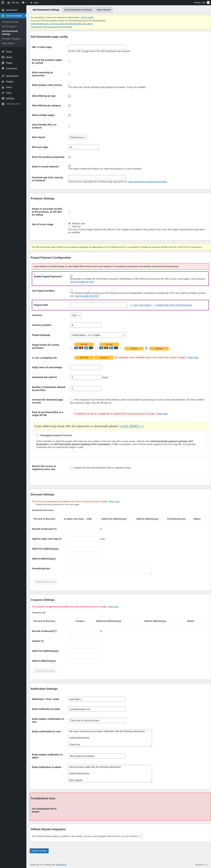211x868 pixels.
Task: Tick the Use Paypal Sandbox checkbox
Action: click(71, 290)
